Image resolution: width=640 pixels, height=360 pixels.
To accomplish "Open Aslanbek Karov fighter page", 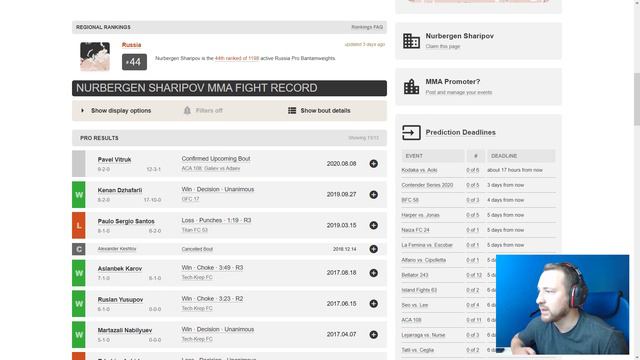I will click(120, 269).
